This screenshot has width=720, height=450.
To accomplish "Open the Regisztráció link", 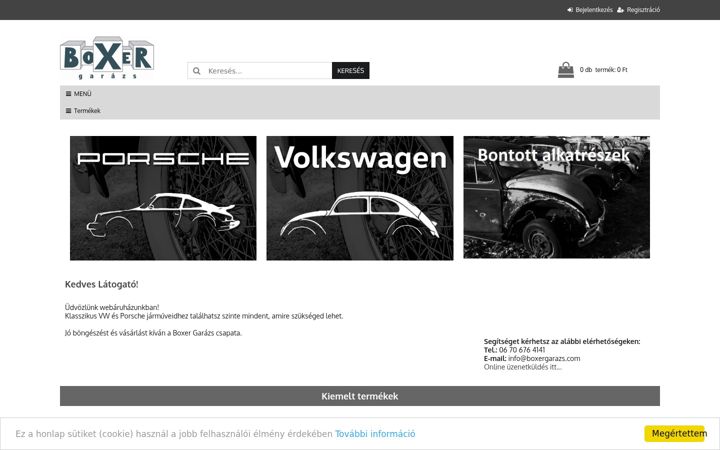I will click(x=643, y=10).
